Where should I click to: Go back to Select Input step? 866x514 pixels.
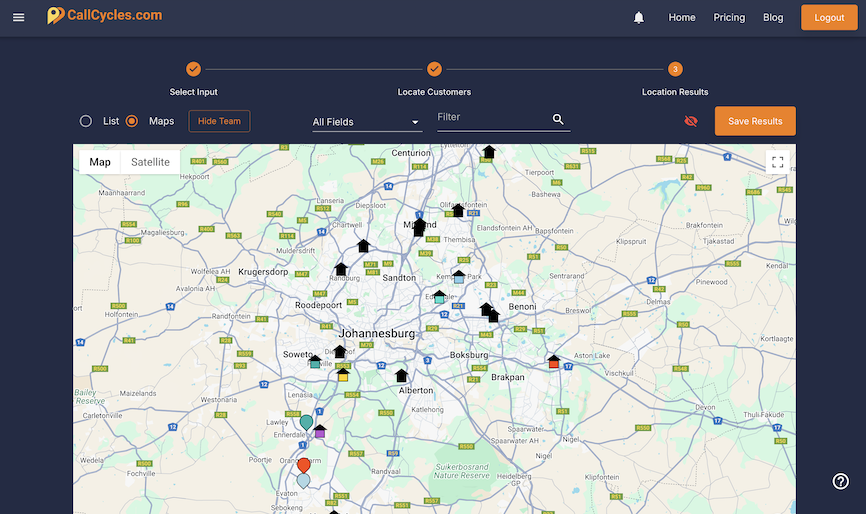click(x=193, y=70)
